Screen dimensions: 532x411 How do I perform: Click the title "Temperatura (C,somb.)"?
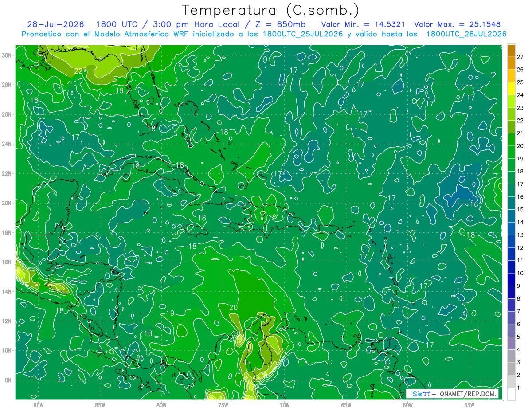click(271, 11)
